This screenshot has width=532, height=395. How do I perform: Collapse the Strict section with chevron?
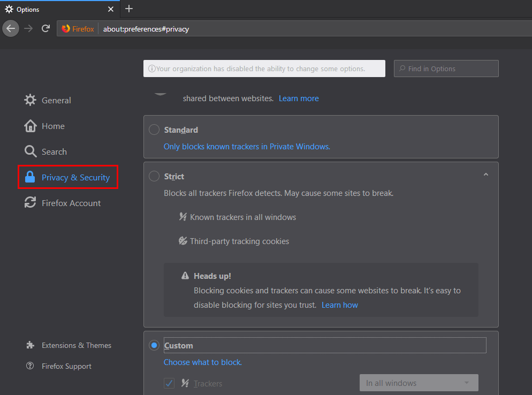click(486, 174)
